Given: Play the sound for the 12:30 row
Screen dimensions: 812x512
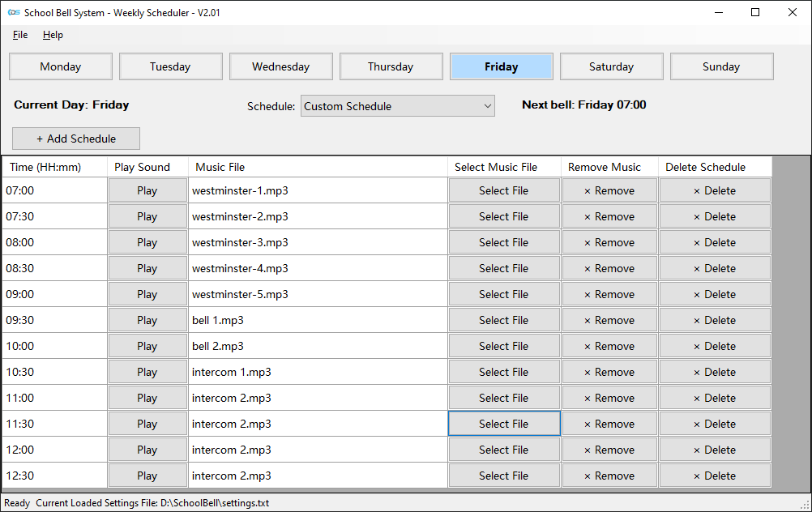Looking at the screenshot, I should coord(147,476).
